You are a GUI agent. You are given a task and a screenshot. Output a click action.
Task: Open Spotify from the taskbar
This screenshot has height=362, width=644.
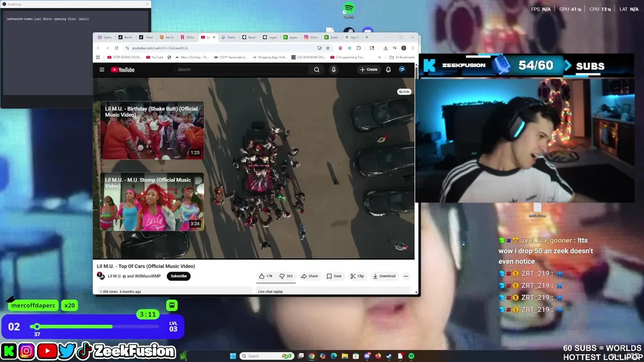[411, 356]
